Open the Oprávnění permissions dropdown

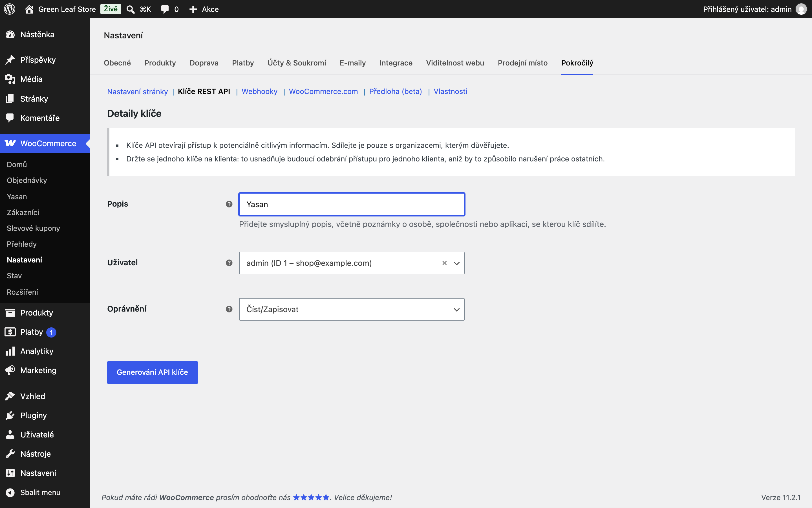click(352, 309)
